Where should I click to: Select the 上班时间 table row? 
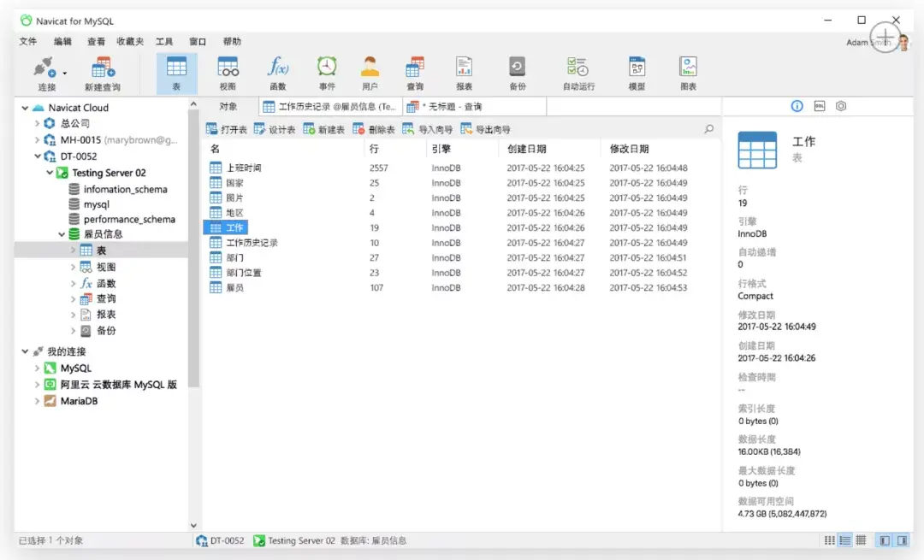(461, 168)
